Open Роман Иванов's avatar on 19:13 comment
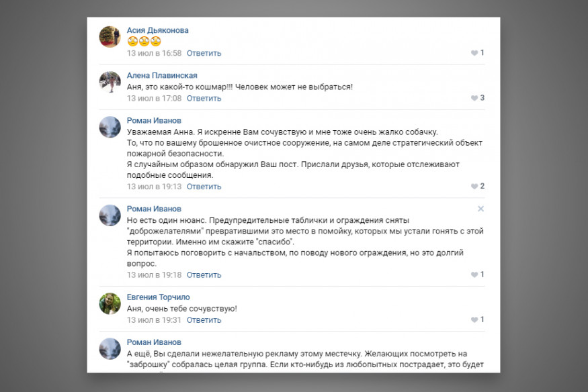Screen dimensions: 588x392 point(110,127)
